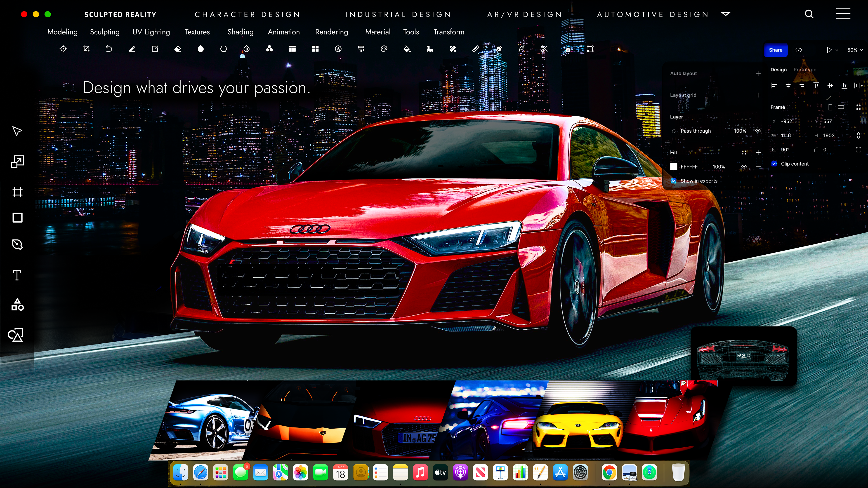Select the Crop tool in toolbar

pyautogui.click(x=86, y=49)
